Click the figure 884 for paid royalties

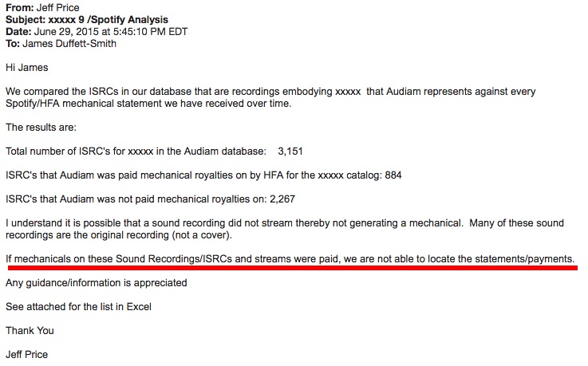(393, 175)
